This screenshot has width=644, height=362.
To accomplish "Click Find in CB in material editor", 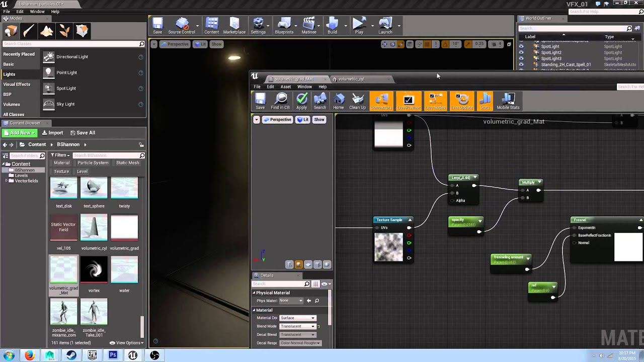I will pyautogui.click(x=280, y=101).
